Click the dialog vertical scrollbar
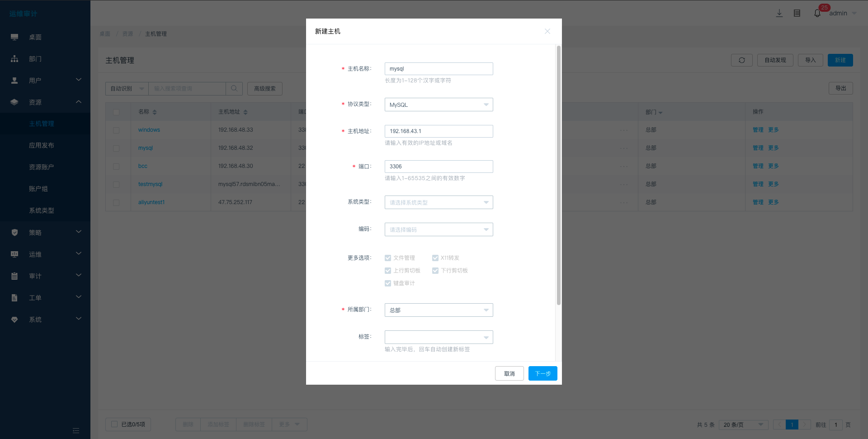 click(x=559, y=175)
